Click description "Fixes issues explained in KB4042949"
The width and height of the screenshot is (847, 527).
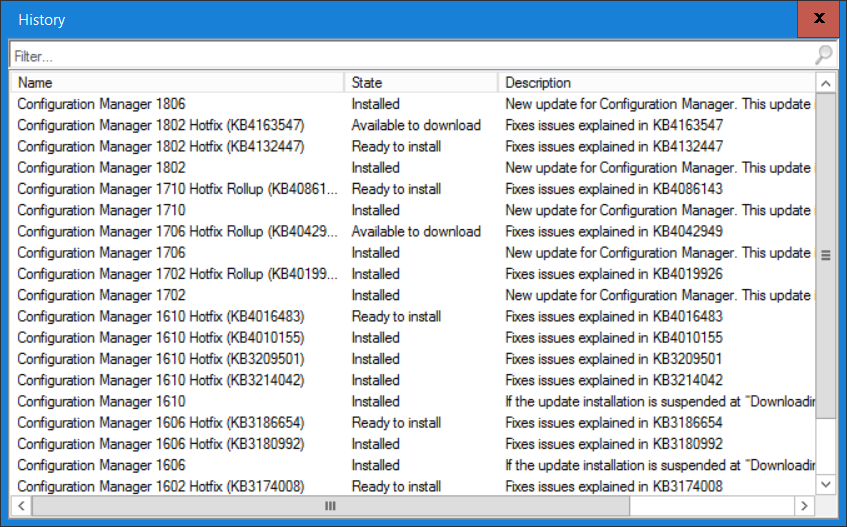tap(614, 231)
